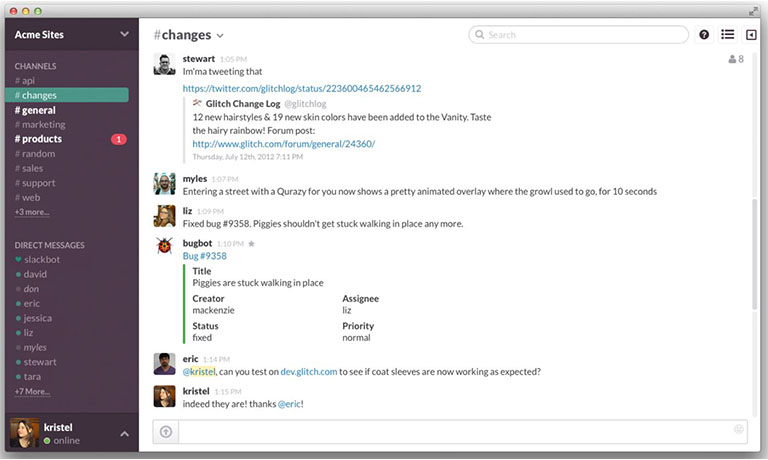Open direct message with tara
Viewport: 768px width, 460px height.
coord(28,377)
